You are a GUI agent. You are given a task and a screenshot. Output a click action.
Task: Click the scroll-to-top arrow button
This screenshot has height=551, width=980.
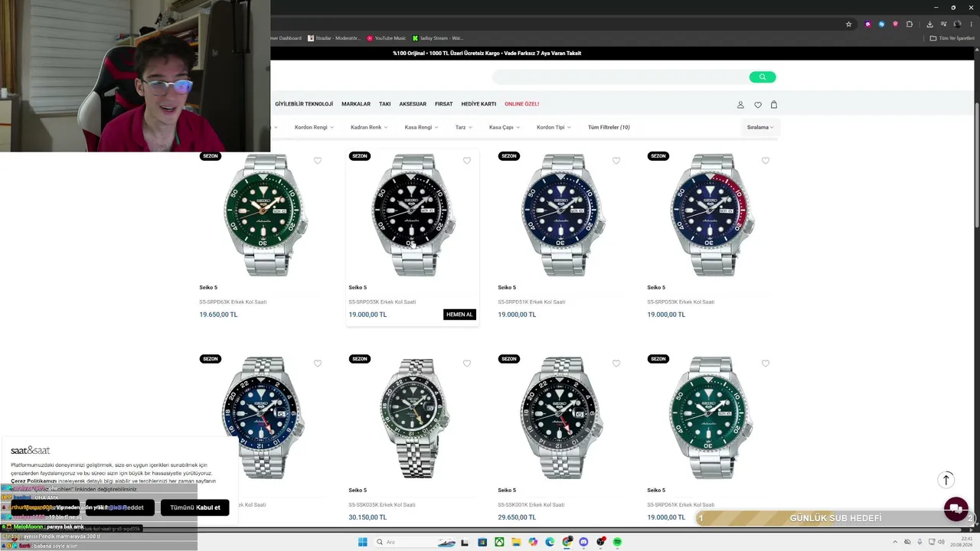coord(946,480)
